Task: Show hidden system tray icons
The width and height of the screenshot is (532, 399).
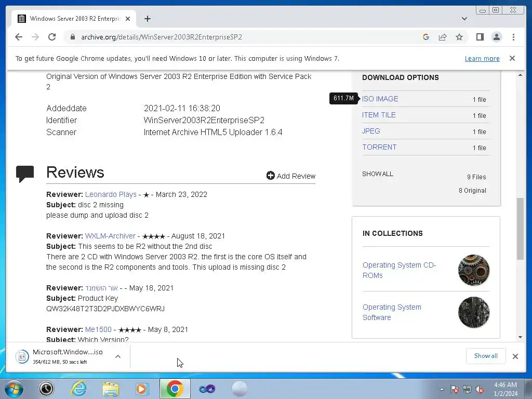Action: point(442,389)
